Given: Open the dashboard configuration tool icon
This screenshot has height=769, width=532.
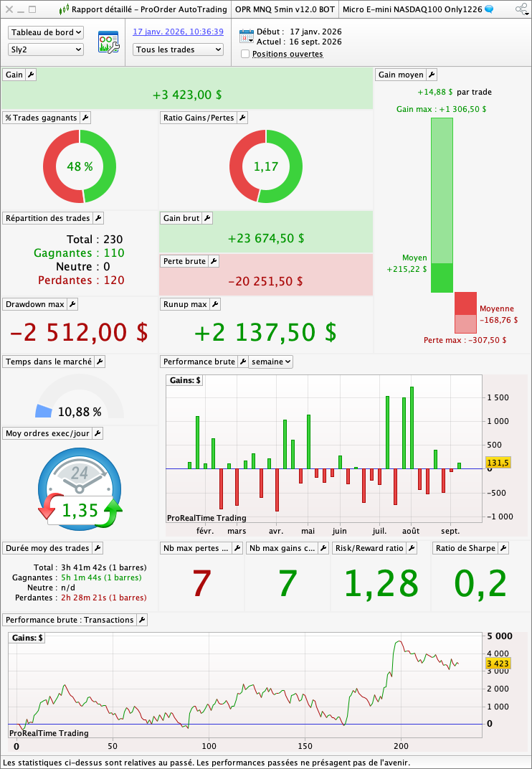Looking at the screenshot, I should pos(108,42).
